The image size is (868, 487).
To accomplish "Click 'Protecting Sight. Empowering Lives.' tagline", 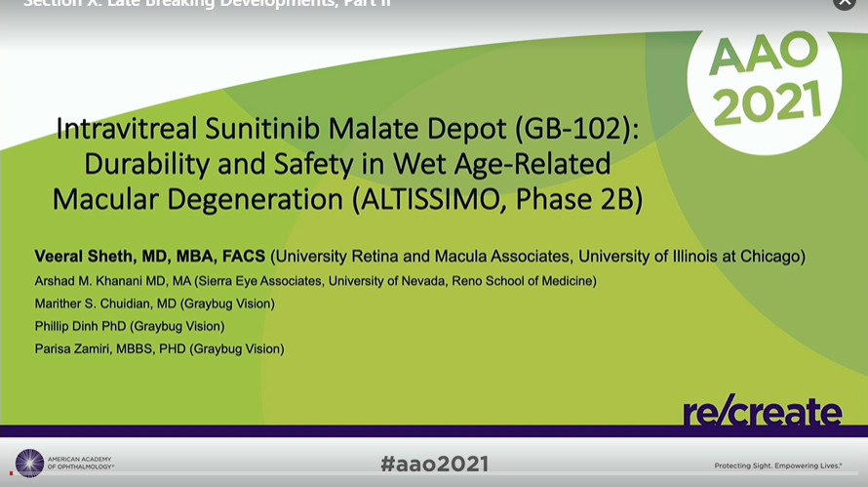I will 777,466.
